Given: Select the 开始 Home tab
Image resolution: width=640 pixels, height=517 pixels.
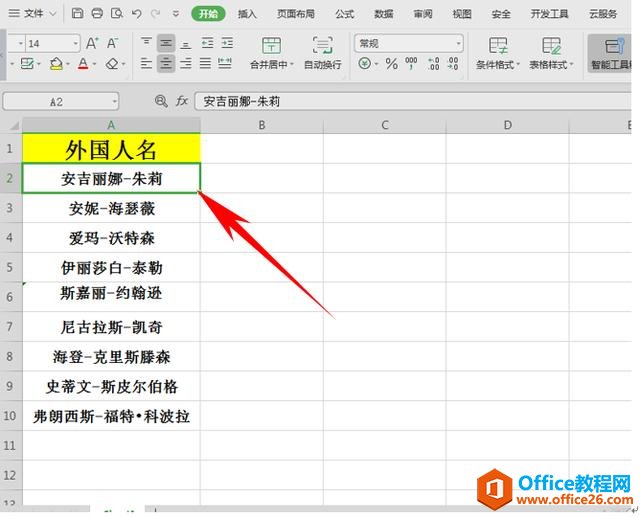Looking at the screenshot, I should (209, 14).
